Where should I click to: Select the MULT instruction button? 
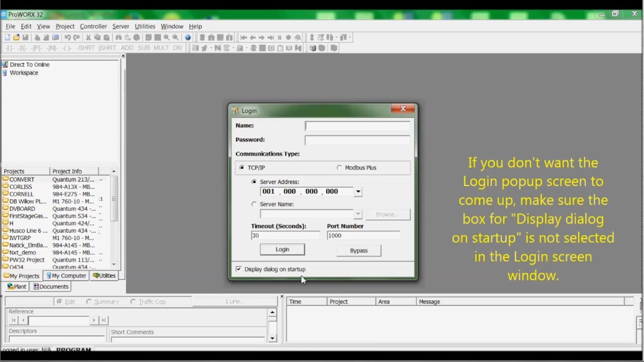point(162,48)
